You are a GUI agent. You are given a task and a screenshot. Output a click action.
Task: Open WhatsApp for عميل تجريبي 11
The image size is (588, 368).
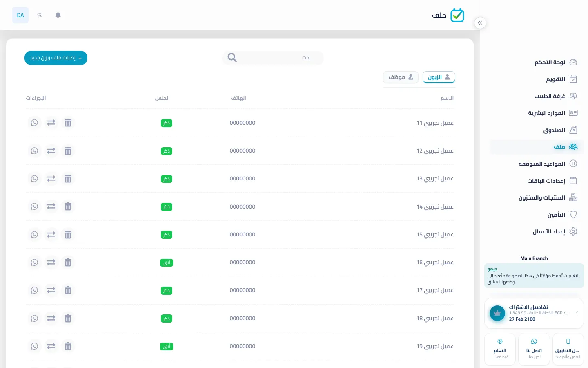pos(34,123)
